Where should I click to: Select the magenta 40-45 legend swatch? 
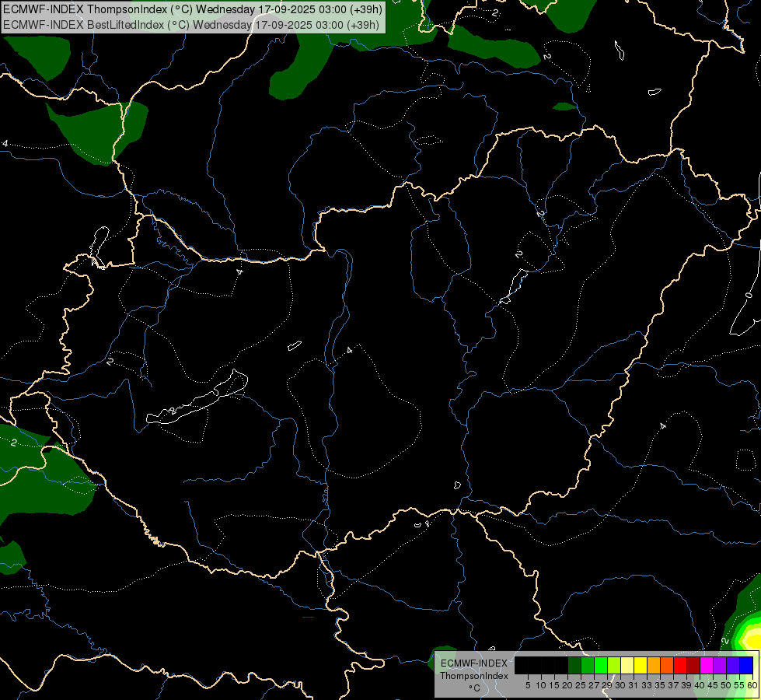(707, 666)
